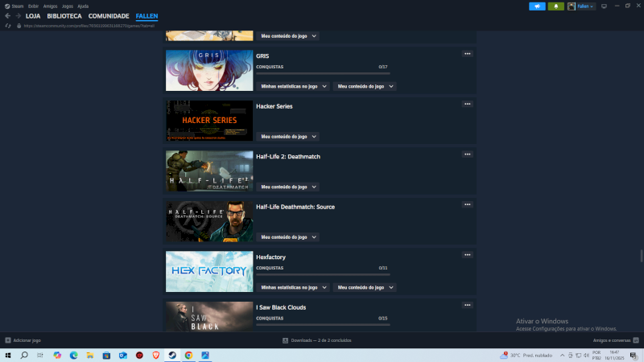Expand Hexfactory Meu conteúdo do jogo dropdown
Viewport: 644px width, 362px height.
(365, 287)
